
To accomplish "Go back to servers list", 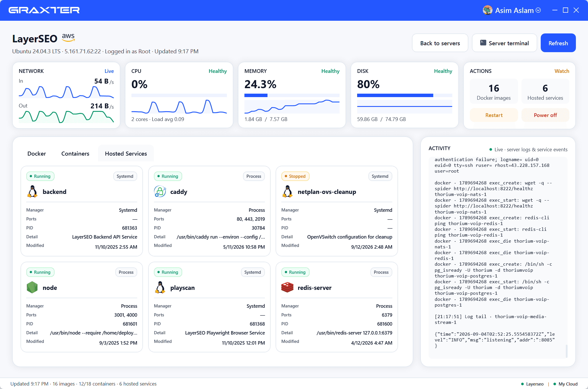I will tap(440, 43).
